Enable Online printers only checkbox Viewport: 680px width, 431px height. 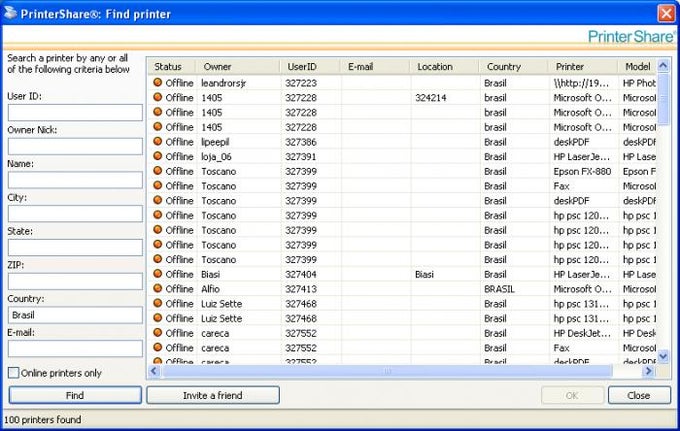pyautogui.click(x=13, y=372)
